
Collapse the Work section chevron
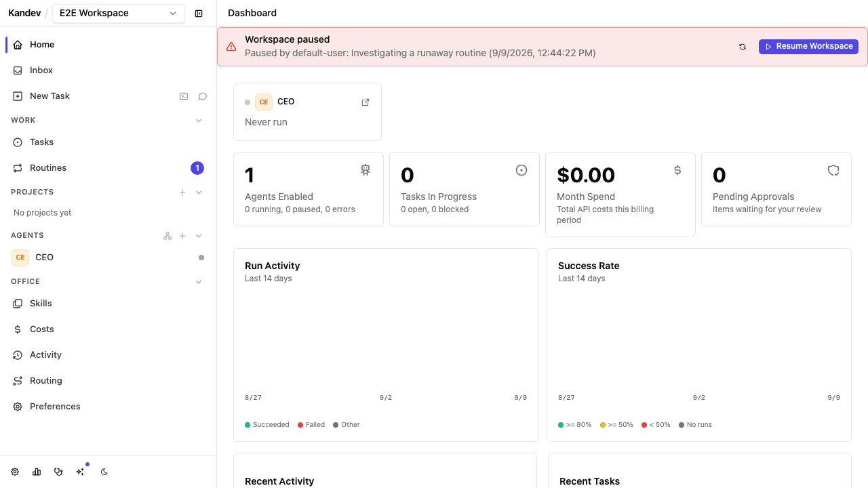click(199, 121)
